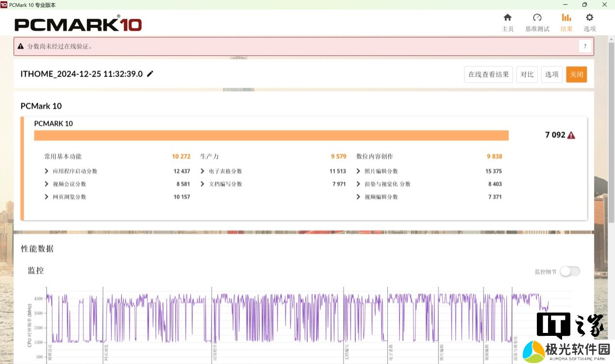615x364 pixels.
Task: Click the result title ITHOME_2024-12-25 11:32:39.0
Action: click(82, 74)
